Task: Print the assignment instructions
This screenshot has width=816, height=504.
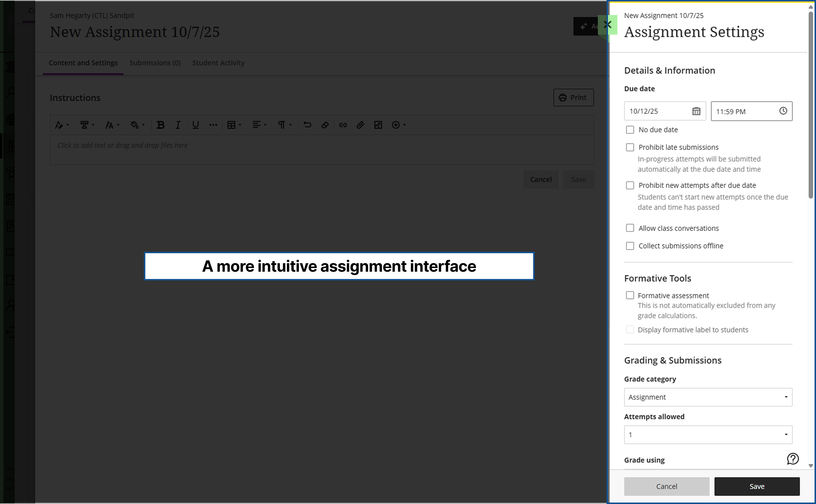Action: point(573,97)
